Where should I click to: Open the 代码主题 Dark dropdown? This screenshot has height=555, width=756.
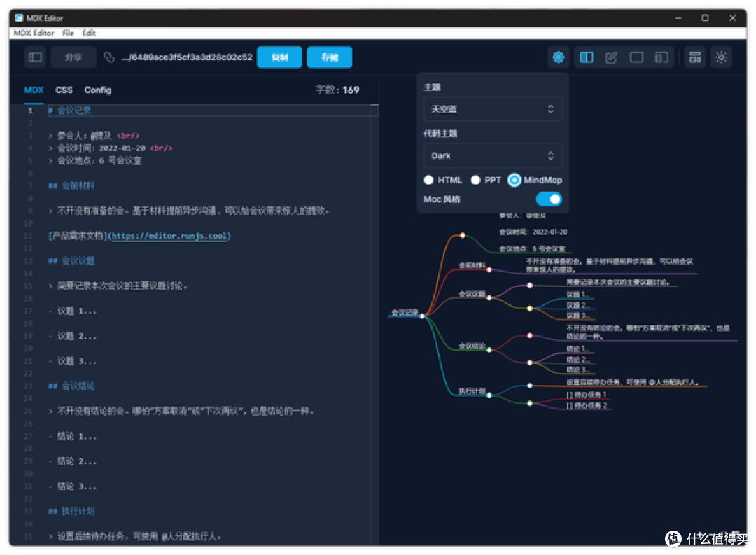492,156
